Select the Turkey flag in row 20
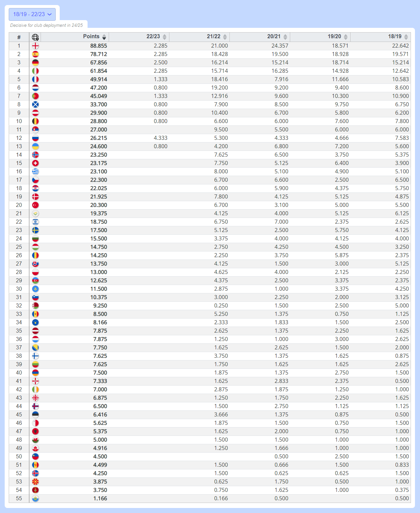 pyautogui.click(x=35, y=205)
